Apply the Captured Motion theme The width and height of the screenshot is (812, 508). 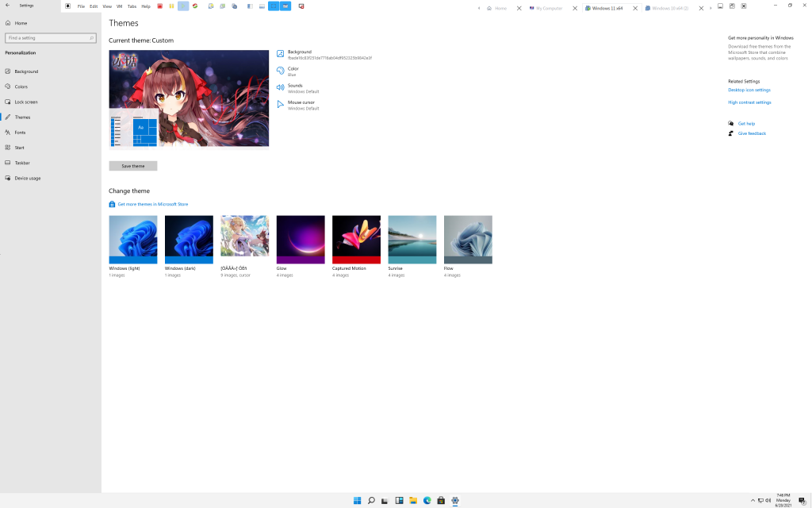(x=356, y=240)
